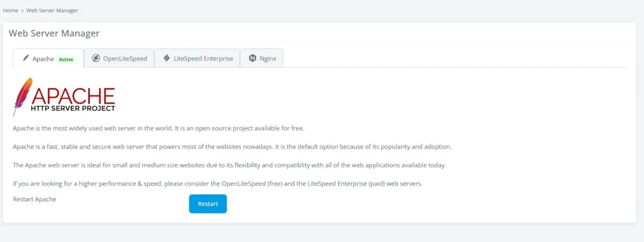
Task: Switch to the Nginx tab
Action: [268, 58]
